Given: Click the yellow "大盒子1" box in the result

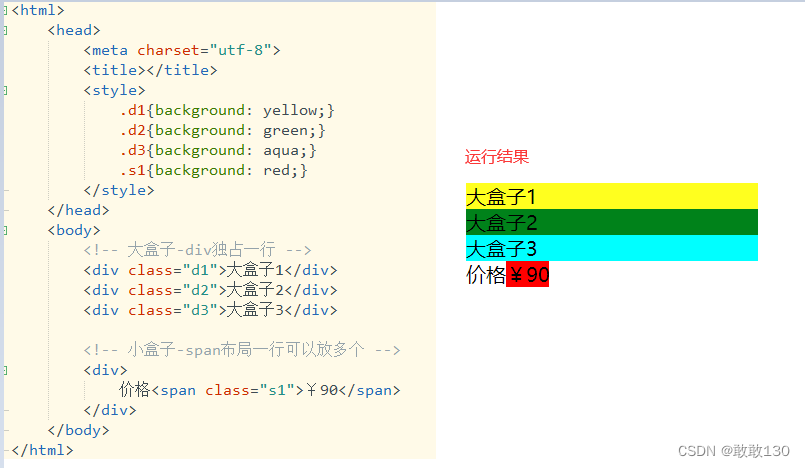Looking at the screenshot, I should click(611, 196).
